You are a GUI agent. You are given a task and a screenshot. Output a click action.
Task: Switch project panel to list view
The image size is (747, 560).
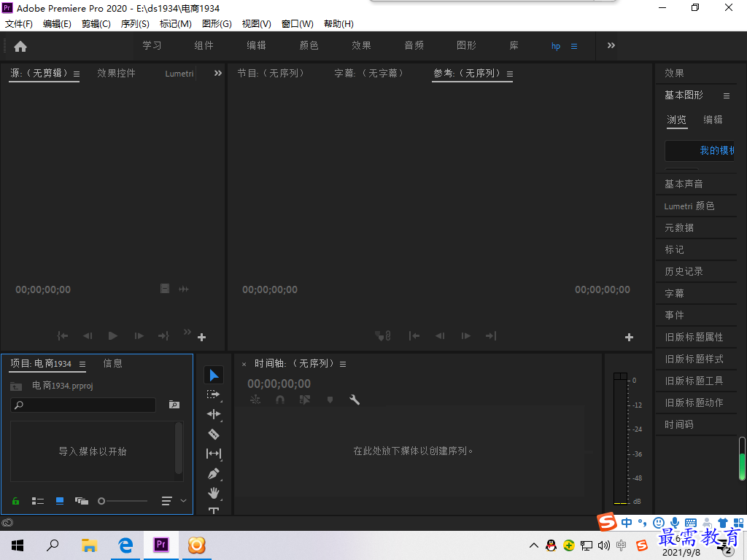coord(38,501)
